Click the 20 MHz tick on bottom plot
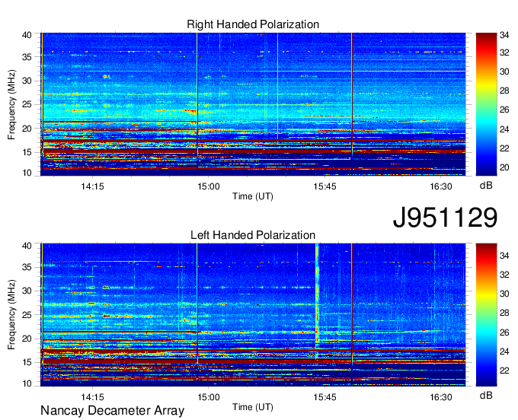Image resolution: width=518 pixels, height=420 pixels. tap(27, 339)
